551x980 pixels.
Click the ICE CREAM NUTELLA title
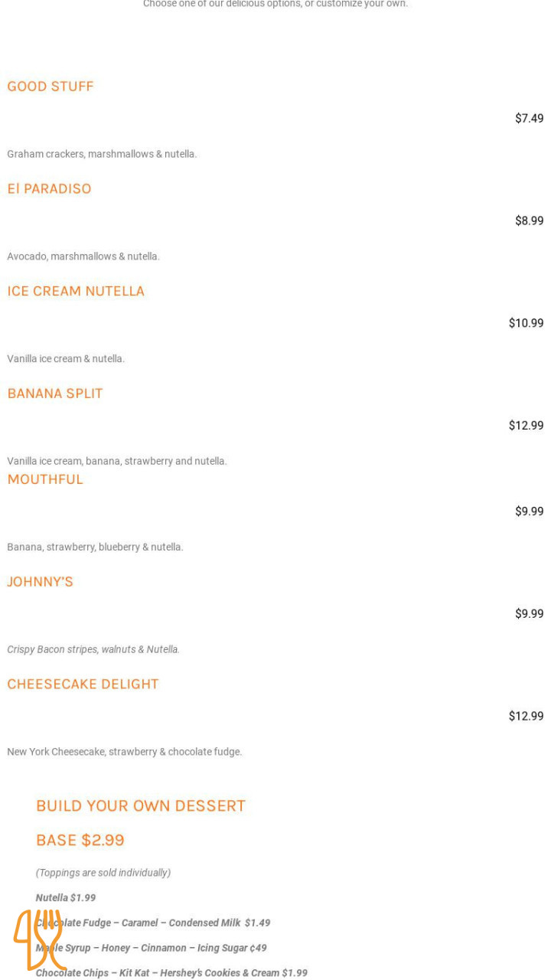pyautogui.click(x=76, y=291)
